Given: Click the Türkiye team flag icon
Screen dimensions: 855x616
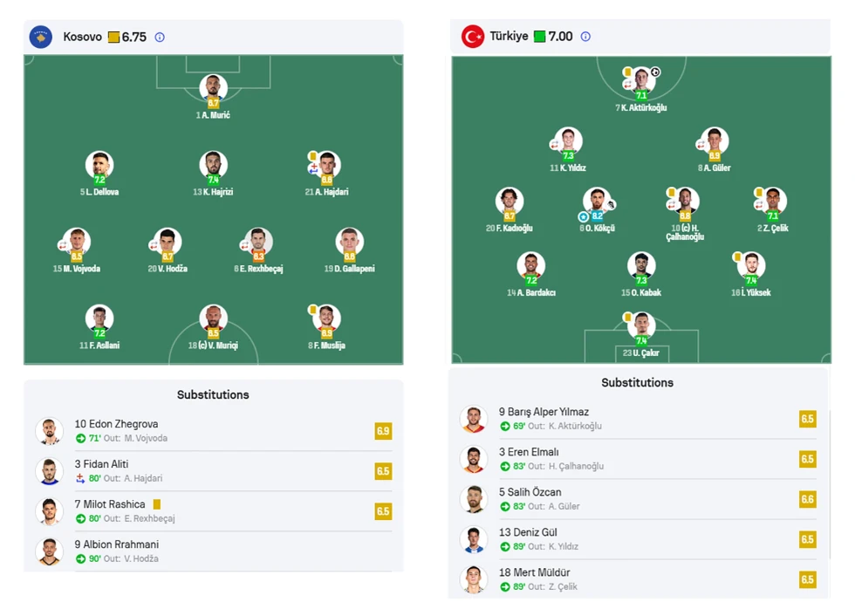Looking at the screenshot, I should click(x=473, y=37).
